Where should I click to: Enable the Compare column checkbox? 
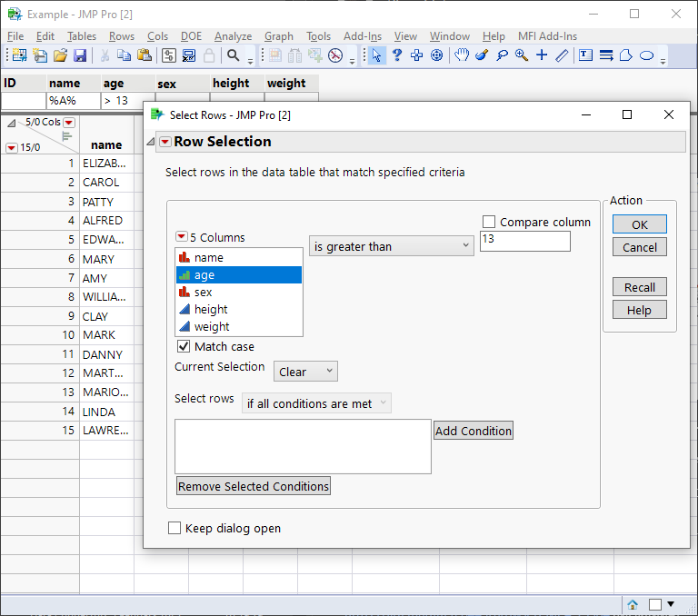489,222
